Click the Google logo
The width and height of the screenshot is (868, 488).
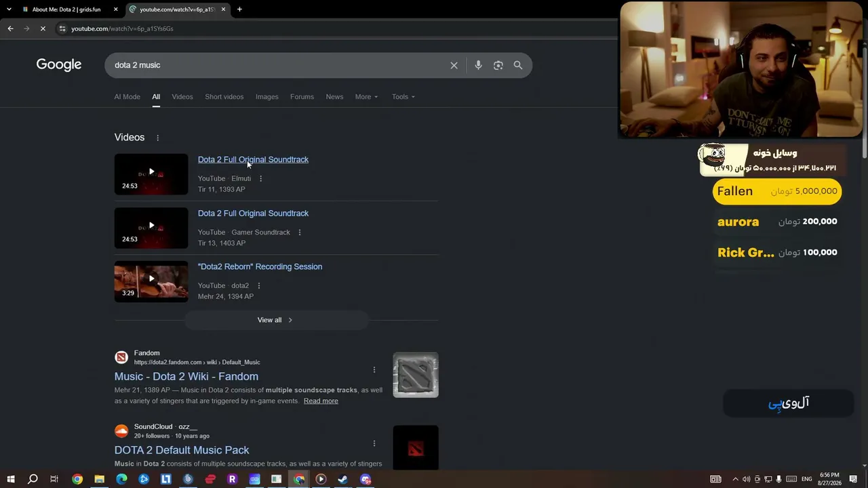pyautogui.click(x=59, y=64)
